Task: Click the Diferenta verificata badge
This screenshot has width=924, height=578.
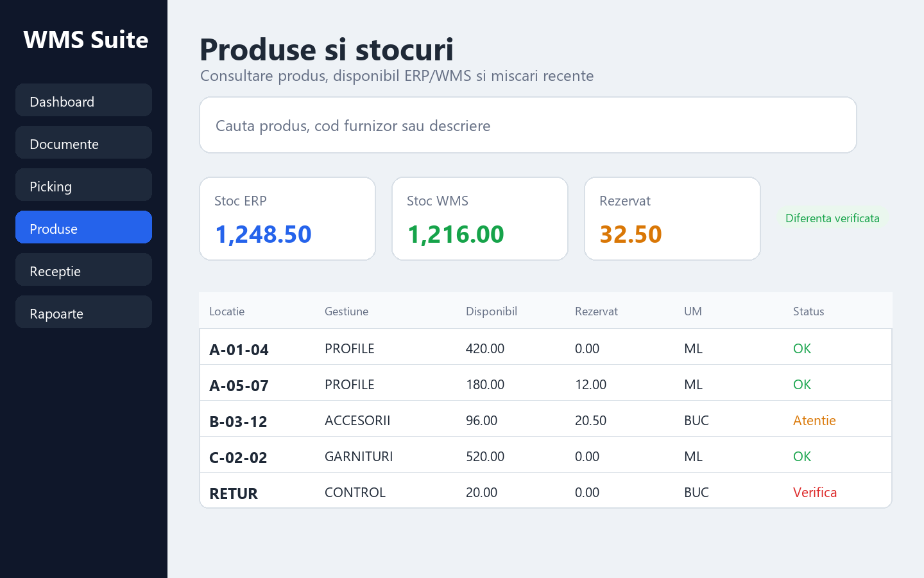Action: pyautogui.click(x=832, y=218)
